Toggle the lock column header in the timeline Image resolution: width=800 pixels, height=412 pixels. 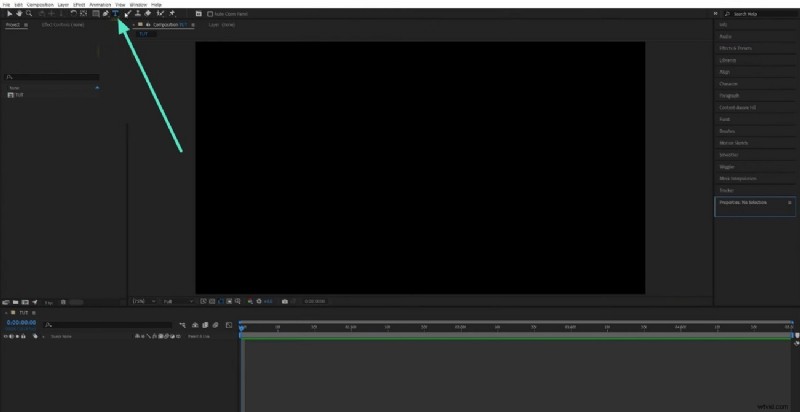click(x=23, y=337)
